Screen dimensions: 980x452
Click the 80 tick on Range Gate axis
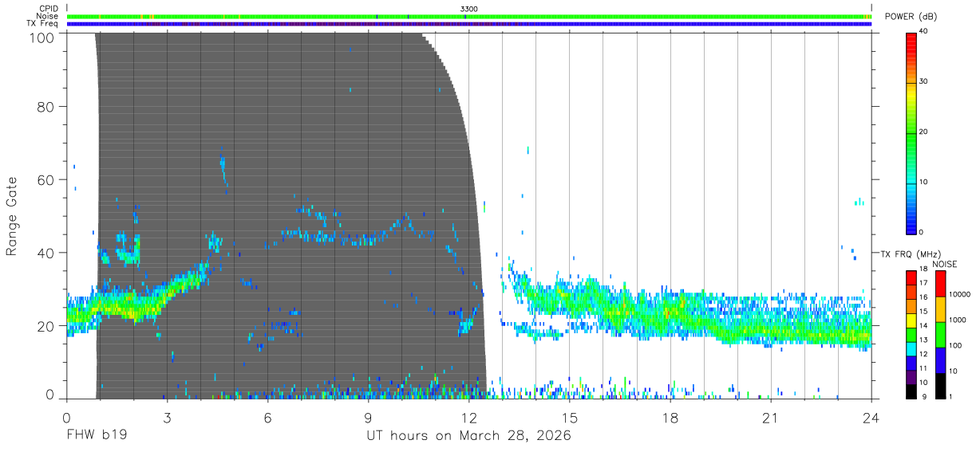pyautogui.click(x=45, y=106)
